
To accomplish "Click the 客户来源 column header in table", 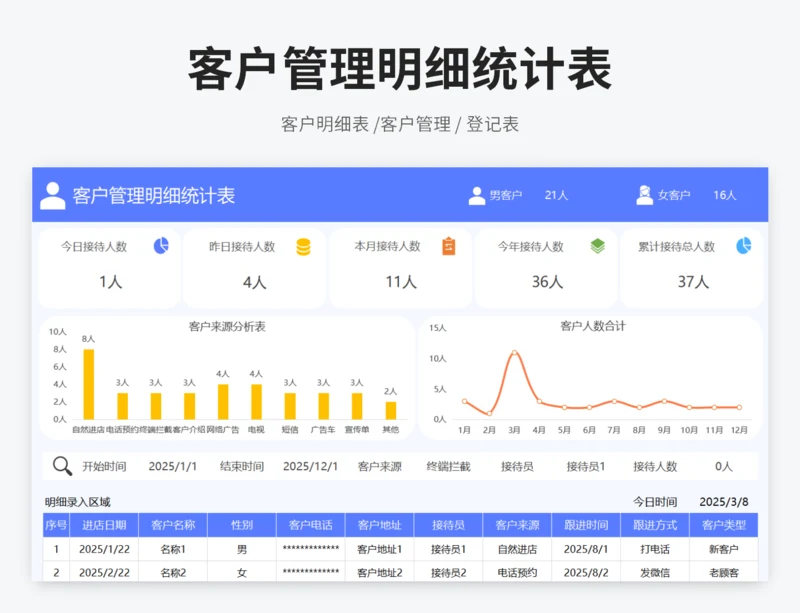I will coord(517,525).
